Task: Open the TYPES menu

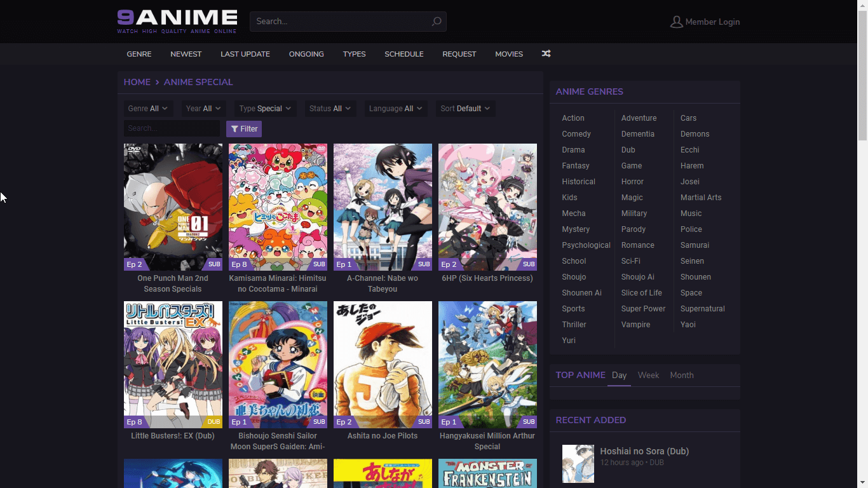Action: click(x=354, y=54)
